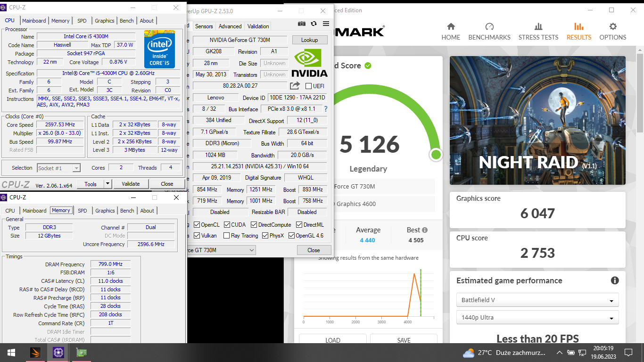Open Bench tab in top CPU-Z

point(127,21)
